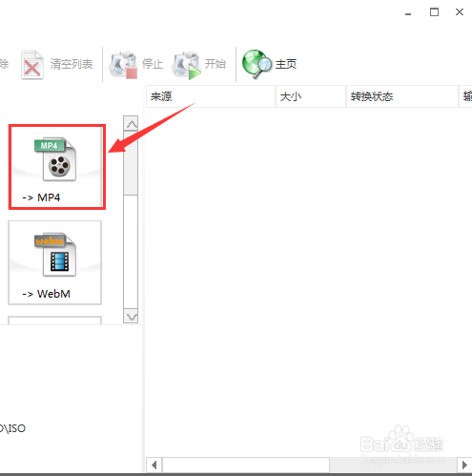Click the 主页 label
Image resolution: width=472 pixels, height=476 pixels.
[286, 64]
